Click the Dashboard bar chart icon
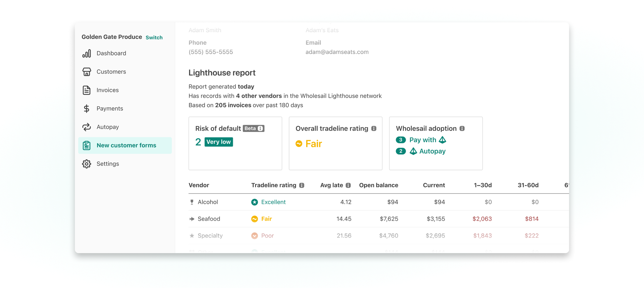 86,54
